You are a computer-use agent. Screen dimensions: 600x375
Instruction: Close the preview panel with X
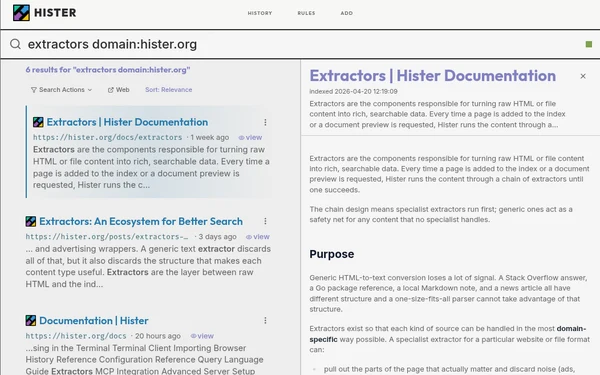tap(583, 76)
